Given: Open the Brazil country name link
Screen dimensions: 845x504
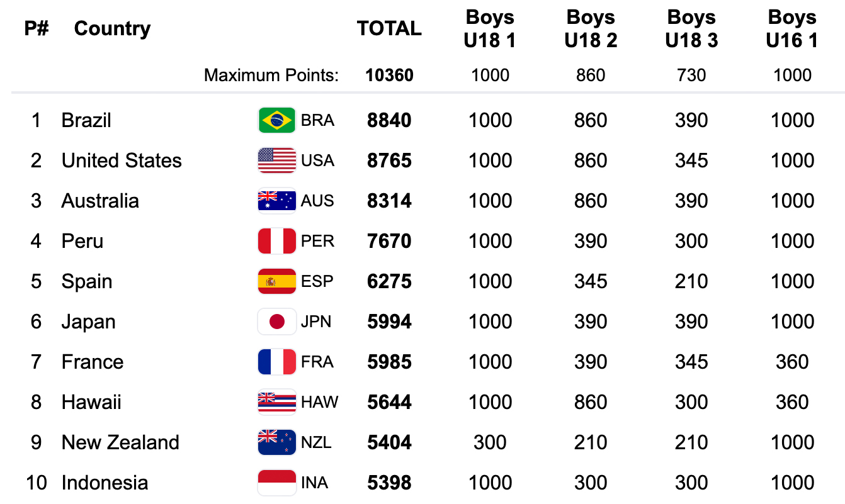Looking at the screenshot, I should [86, 120].
